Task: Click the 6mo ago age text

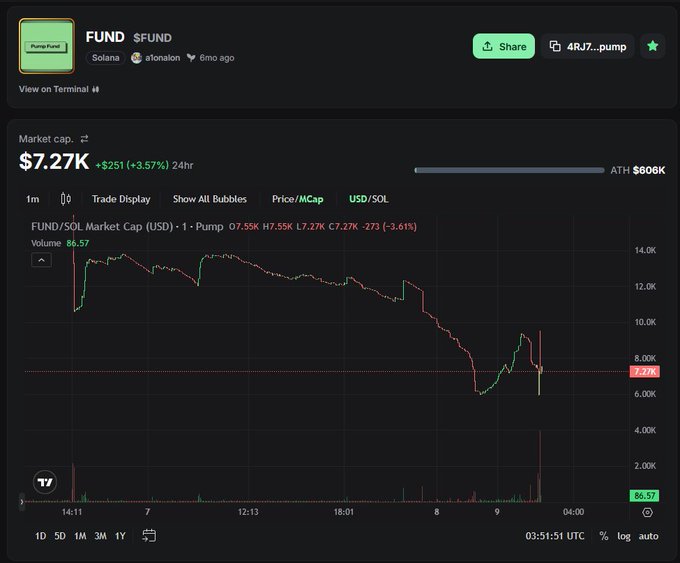Action: tap(217, 58)
